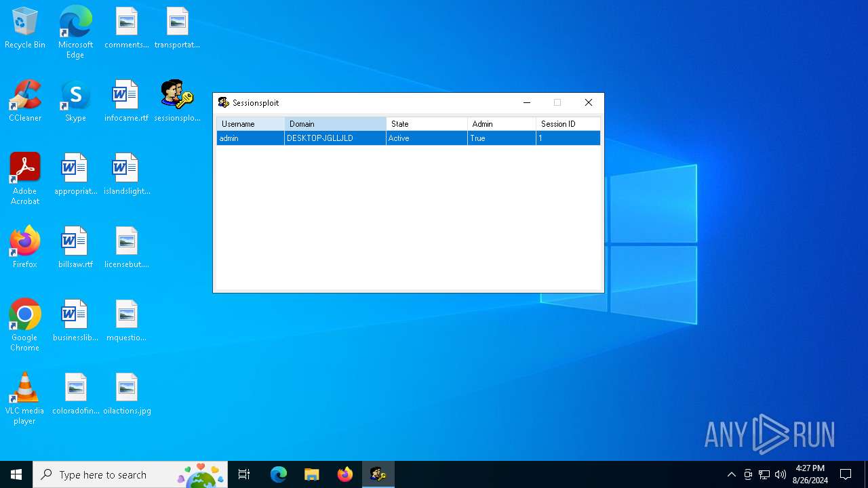The width and height of the screenshot is (868, 488).
Task: Open the Recycle Bin desktop icon
Action: 25,28
